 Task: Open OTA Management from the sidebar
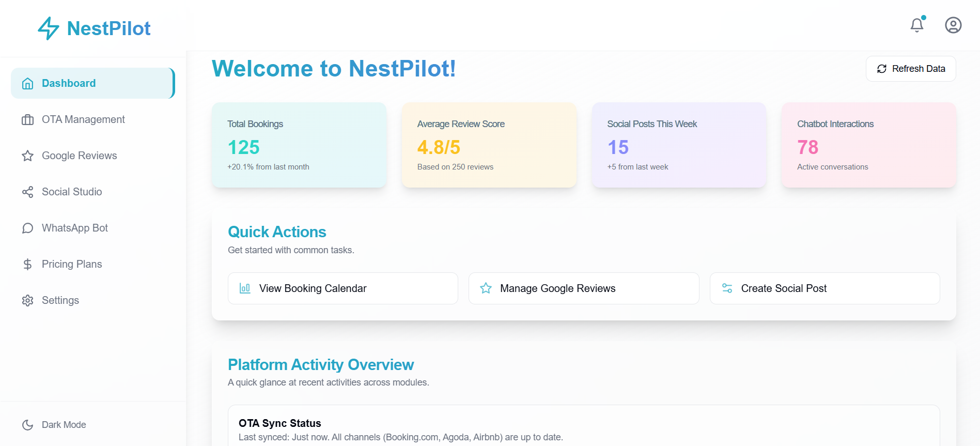83,119
